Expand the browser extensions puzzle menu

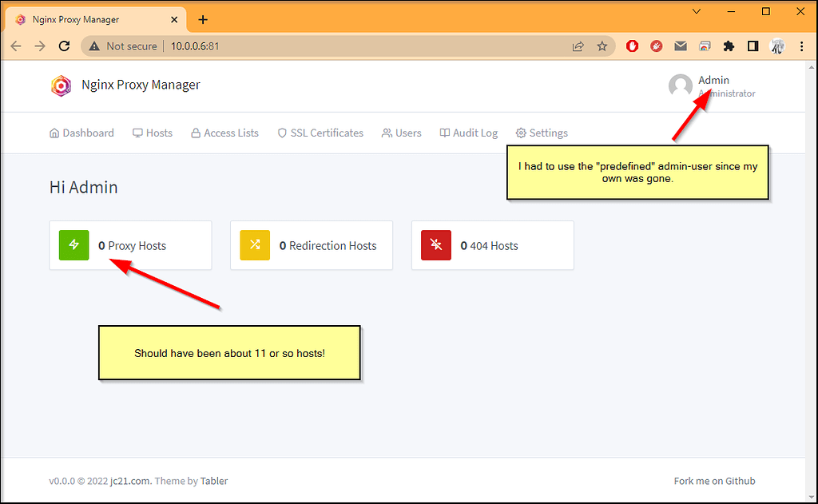pyautogui.click(x=729, y=46)
